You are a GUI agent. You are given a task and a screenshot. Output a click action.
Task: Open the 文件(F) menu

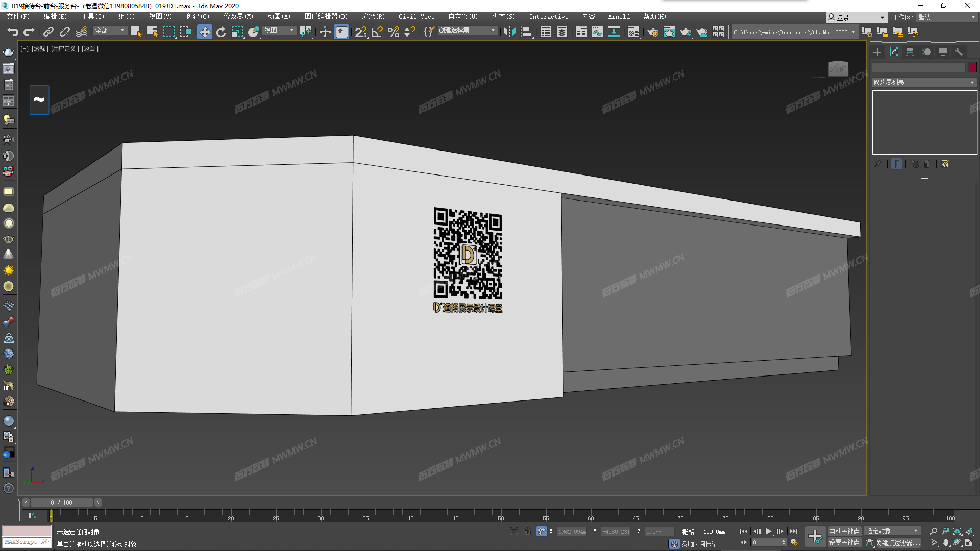[18, 17]
